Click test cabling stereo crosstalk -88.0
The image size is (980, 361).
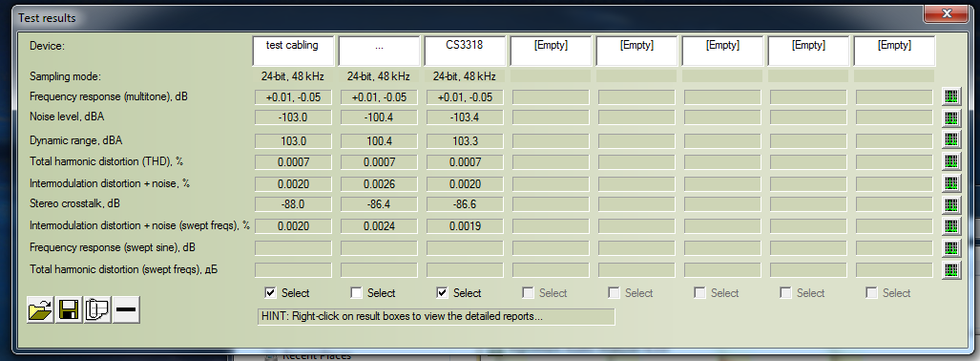pos(293,204)
